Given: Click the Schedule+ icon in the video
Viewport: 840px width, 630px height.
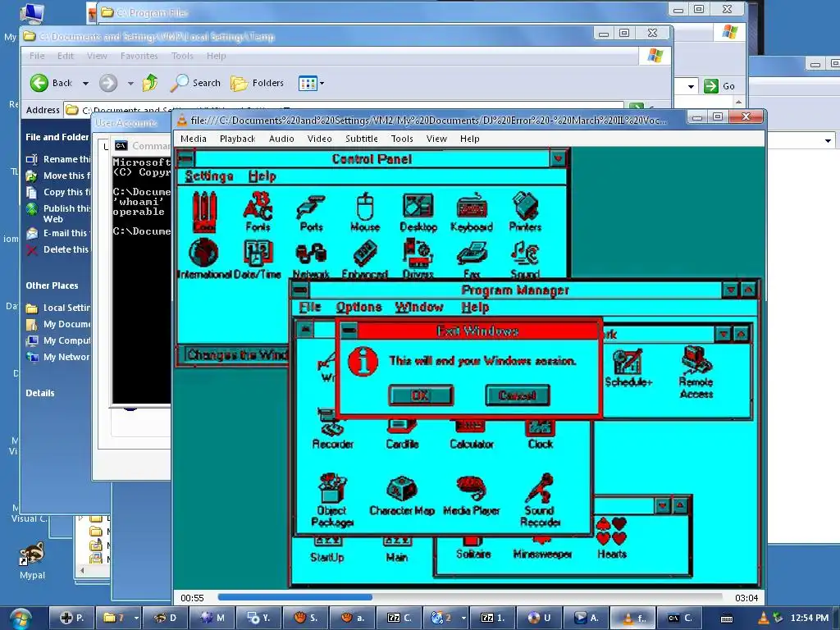Looking at the screenshot, I should pos(628,368).
